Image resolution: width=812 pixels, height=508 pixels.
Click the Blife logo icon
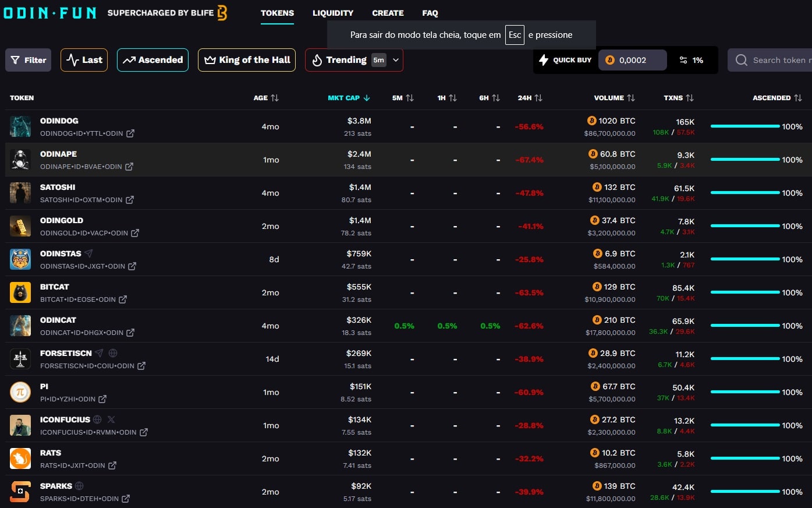(222, 13)
